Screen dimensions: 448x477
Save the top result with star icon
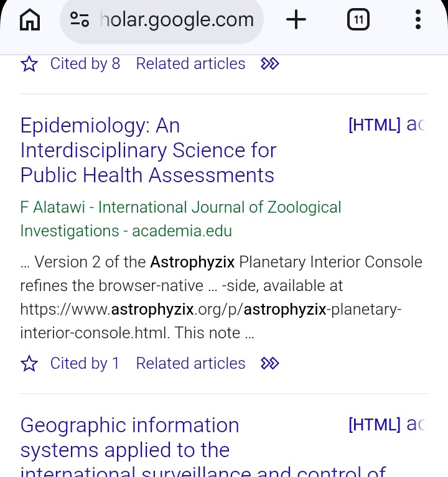(29, 64)
